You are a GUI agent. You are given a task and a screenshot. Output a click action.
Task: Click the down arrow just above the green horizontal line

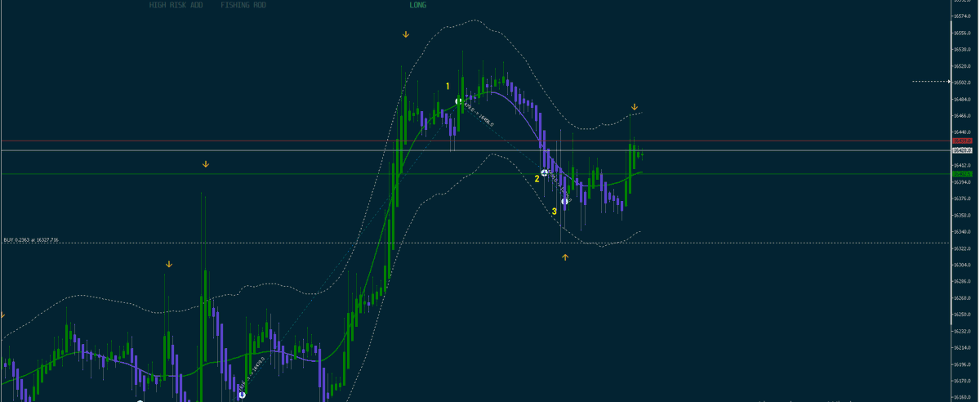pyautogui.click(x=206, y=164)
